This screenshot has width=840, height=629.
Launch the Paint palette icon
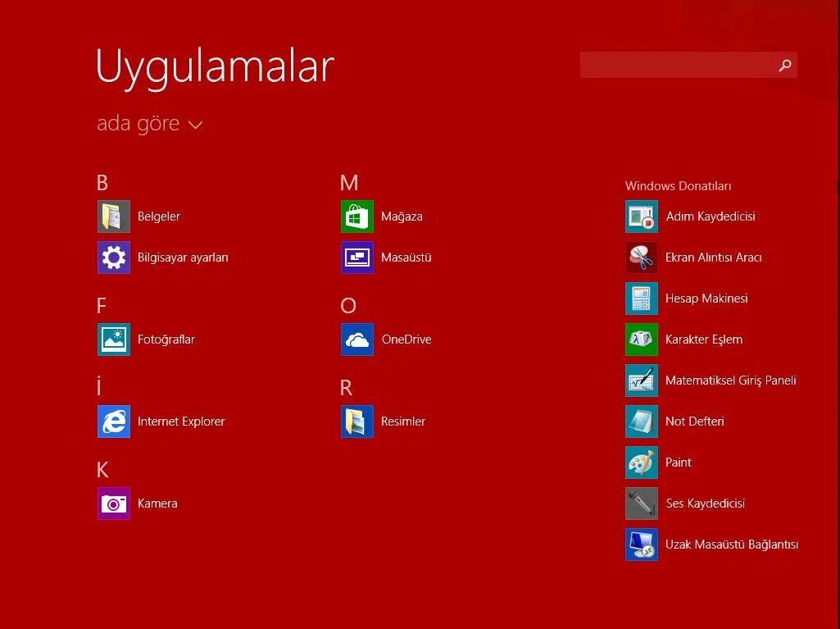[641, 463]
